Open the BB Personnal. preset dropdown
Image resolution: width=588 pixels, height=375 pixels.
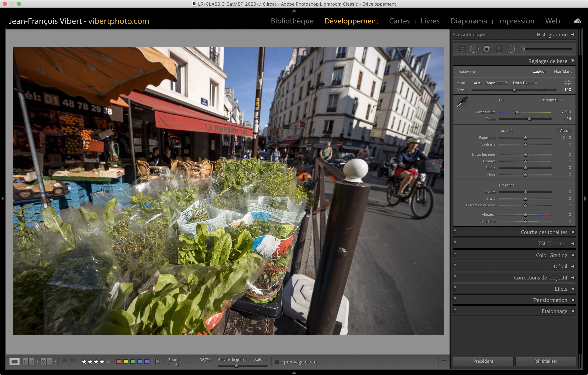point(551,100)
